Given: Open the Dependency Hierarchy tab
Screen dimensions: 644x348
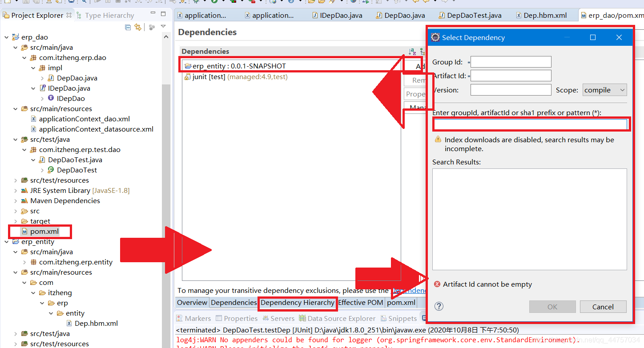Looking at the screenshot, I should click(x=298, y=302).
